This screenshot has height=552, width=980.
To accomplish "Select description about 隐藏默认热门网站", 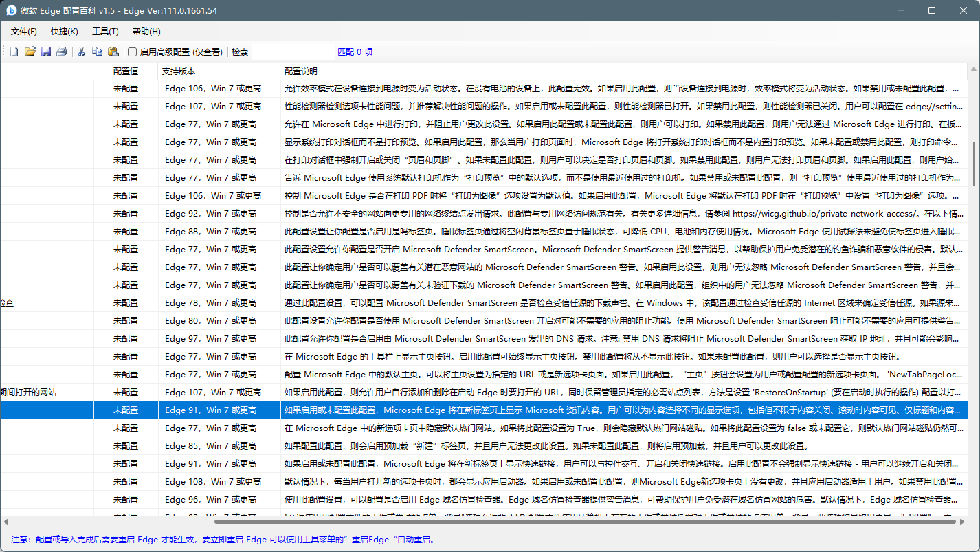I will 624,428.
